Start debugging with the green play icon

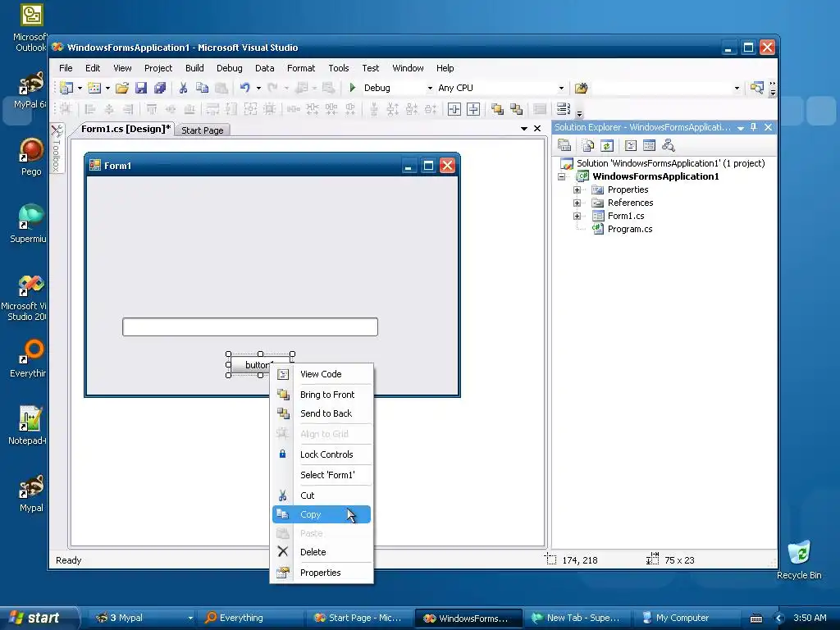click(x=353, y=87)
